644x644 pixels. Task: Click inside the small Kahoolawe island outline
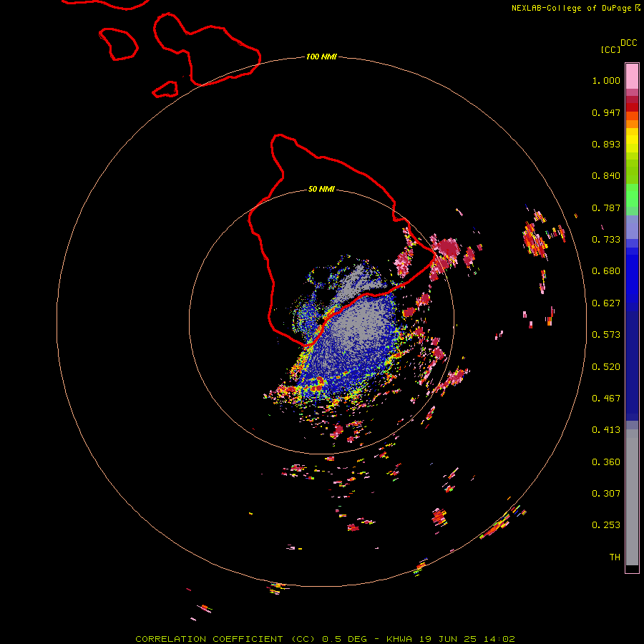165,89
